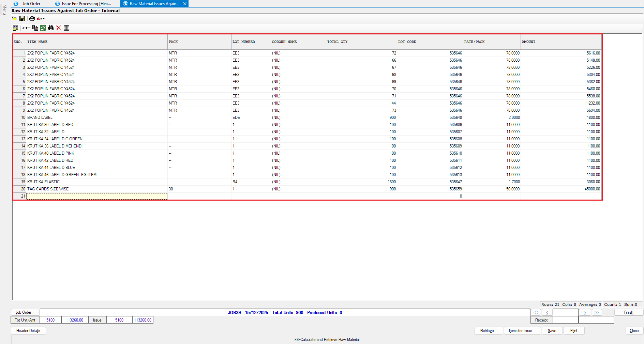Click the new record folder icon
Viewport: 644px width, 344px height.
14,18
